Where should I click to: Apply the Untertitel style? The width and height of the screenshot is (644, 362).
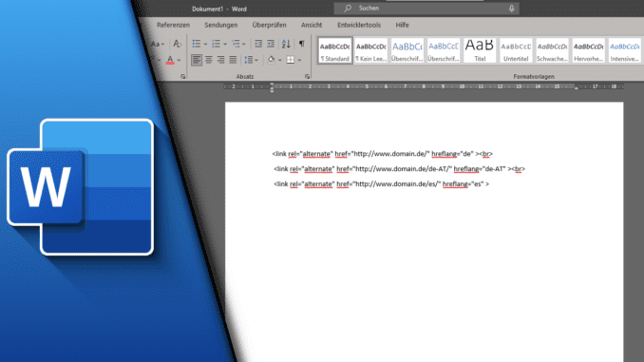pyautogui.click(x=516, y=50)
